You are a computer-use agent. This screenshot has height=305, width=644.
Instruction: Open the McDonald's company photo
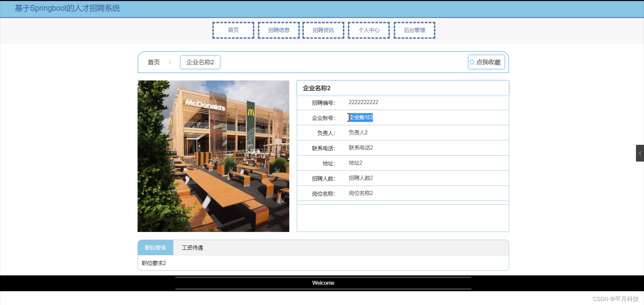pyautogui.click(x=213, y=156)
